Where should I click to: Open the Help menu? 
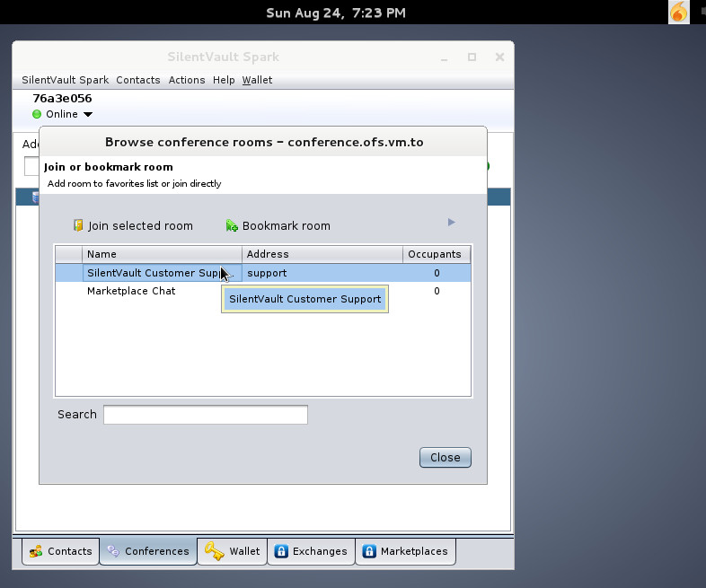224,80
